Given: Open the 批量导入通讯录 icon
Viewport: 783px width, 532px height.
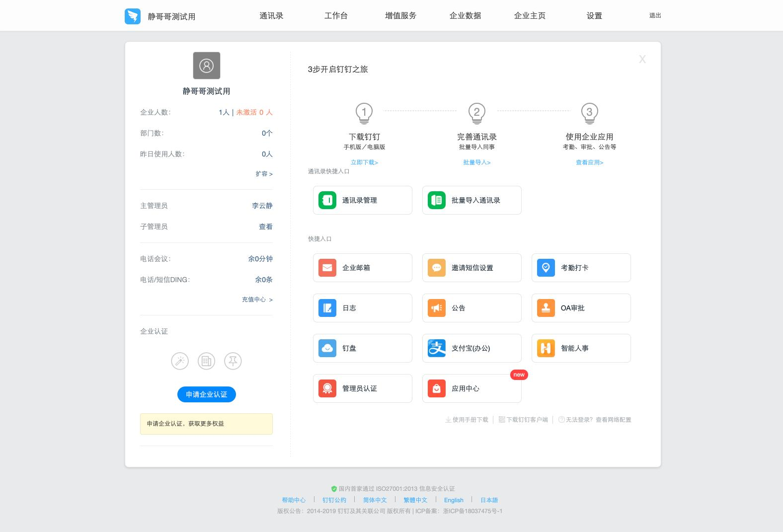Looking at the screenshot, I should pyautogui.click(x=437, y=200).
